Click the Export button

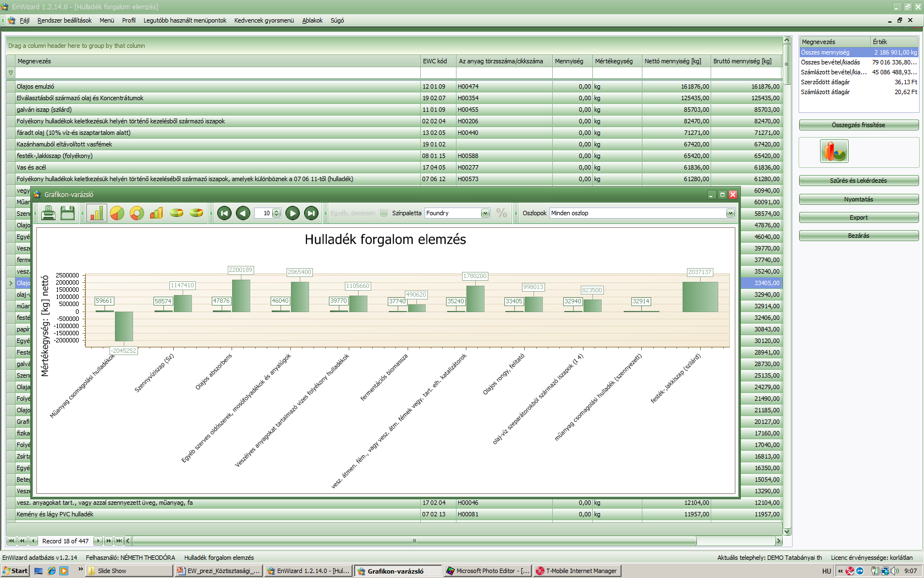coord(859,217)
